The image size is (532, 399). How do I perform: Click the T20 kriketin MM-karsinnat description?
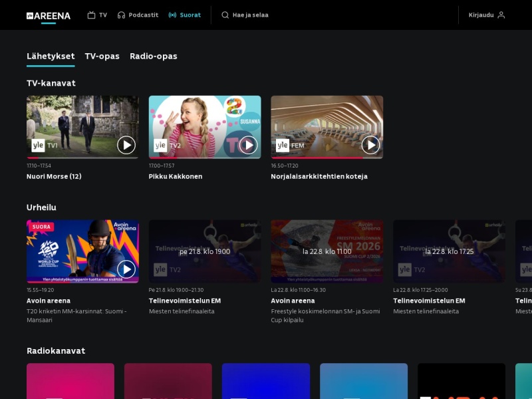coord(76,315)
